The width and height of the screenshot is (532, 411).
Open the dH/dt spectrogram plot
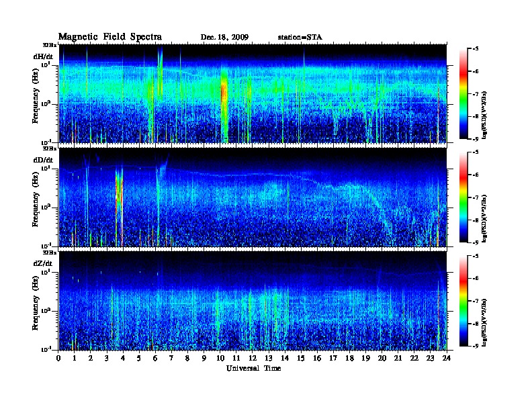[253, 93]
